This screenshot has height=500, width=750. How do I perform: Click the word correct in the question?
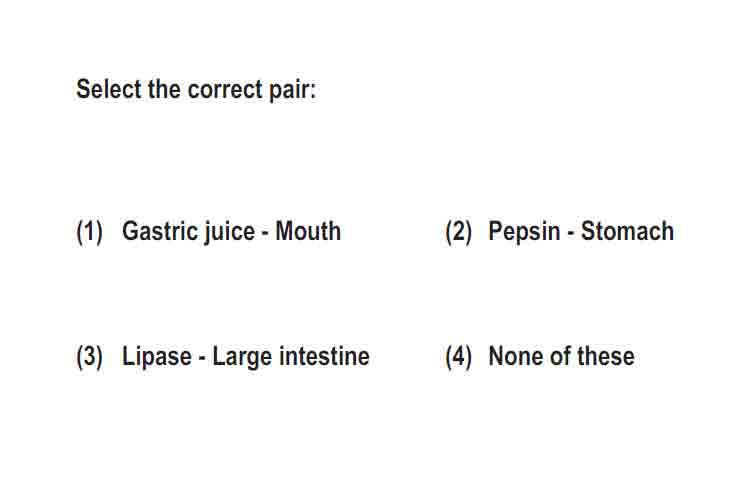click(225, 90)
